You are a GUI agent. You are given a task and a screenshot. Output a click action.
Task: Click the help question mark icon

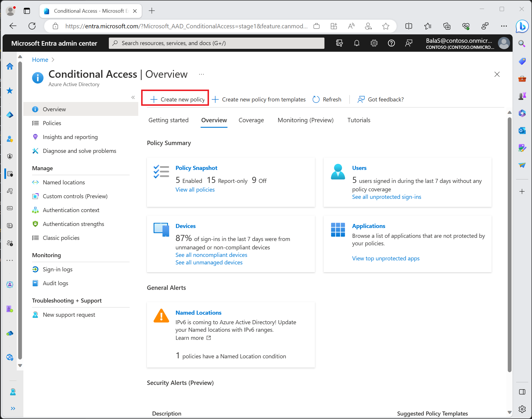click(x=391, y=43)
